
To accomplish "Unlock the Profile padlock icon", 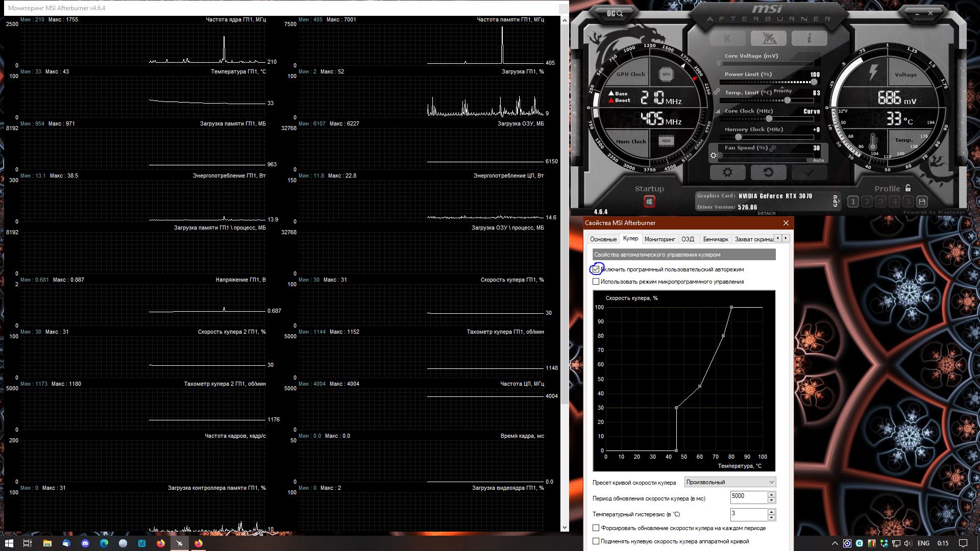I will pos(908,188).
